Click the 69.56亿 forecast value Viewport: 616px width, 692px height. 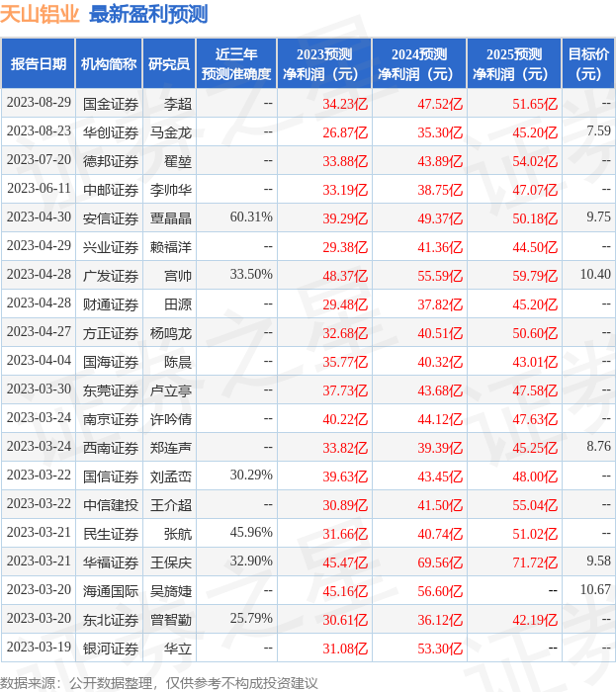tap(440, 562)
